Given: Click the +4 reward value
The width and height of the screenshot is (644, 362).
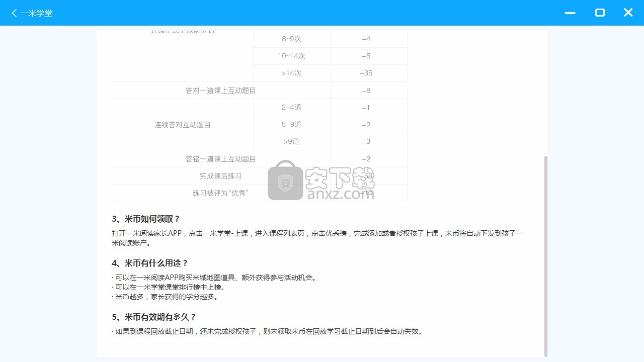Looking at the screenshot, I should [x=366, y=39].
